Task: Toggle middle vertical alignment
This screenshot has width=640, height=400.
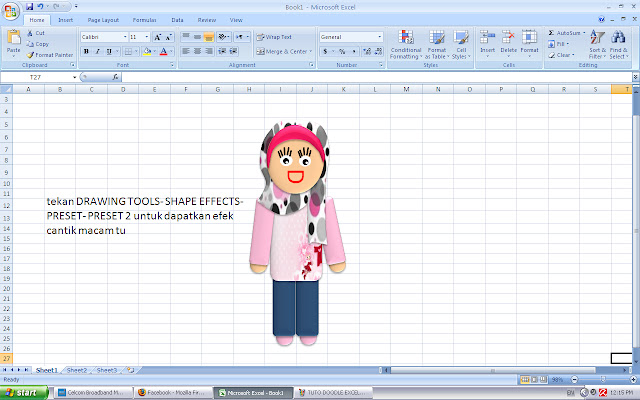Action: tap(197, 37)
